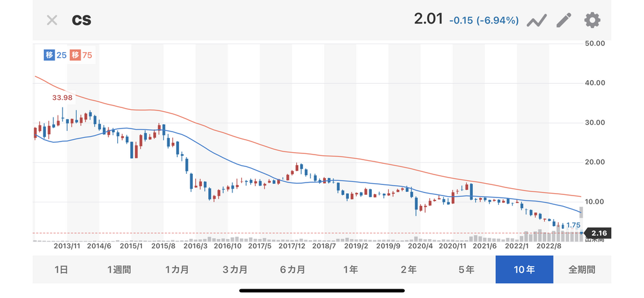
Task: Tap the 2014/6 date axis label
Action: 99,246
